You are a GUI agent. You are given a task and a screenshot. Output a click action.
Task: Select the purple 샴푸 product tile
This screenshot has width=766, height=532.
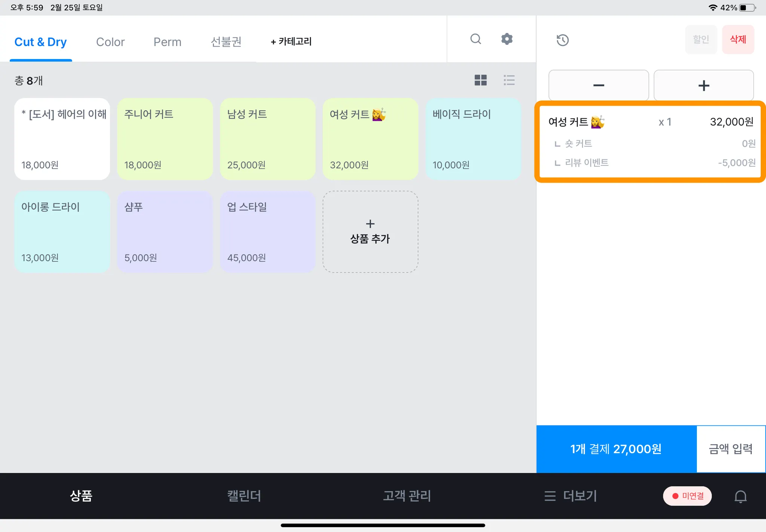[165, 232]
